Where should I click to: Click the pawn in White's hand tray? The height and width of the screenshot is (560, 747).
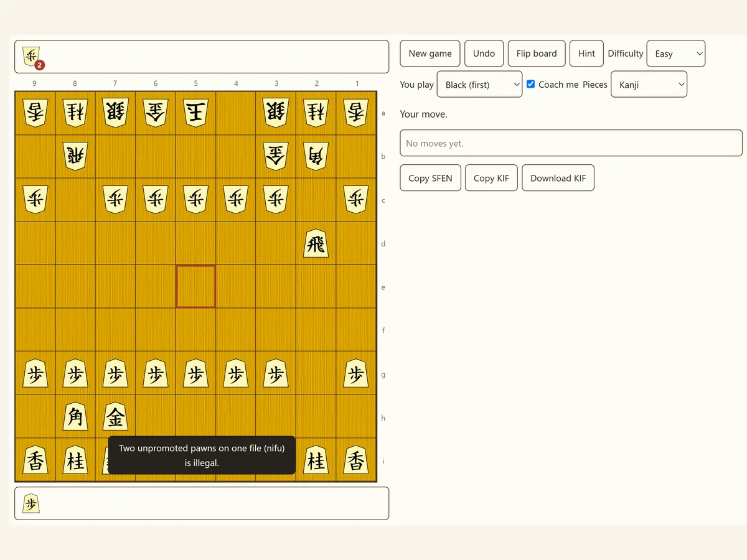pyautogui.click(x=31, y=57)
